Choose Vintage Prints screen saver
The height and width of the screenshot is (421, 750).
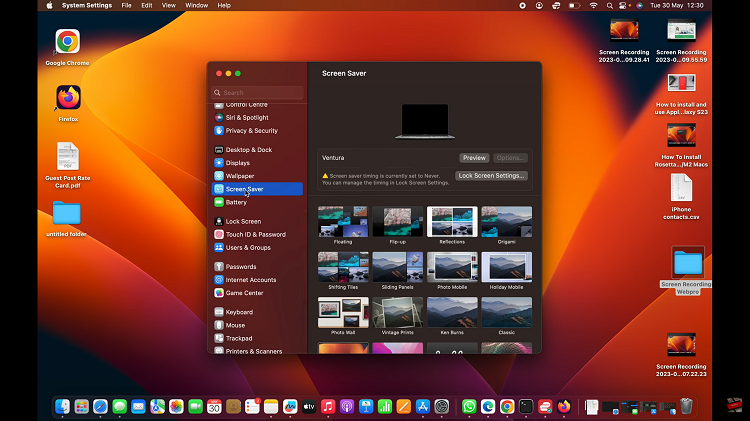tap(397, 312)
